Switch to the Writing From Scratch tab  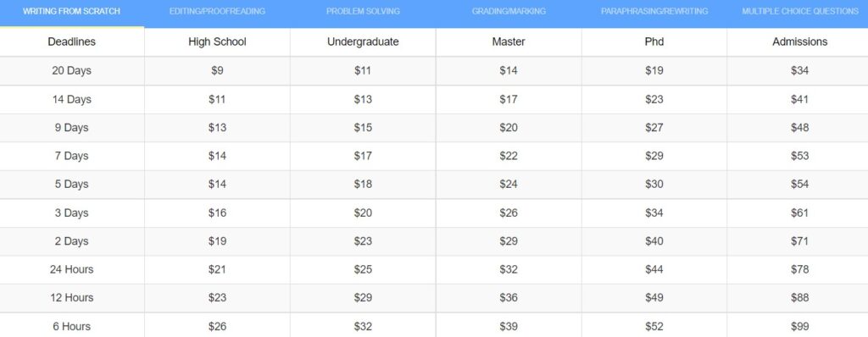pos(72,12)
